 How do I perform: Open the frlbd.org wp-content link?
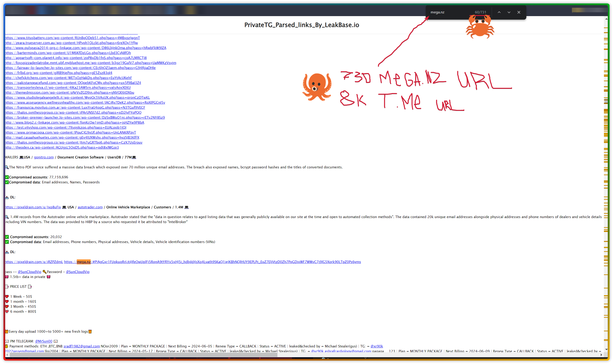pos(59,73)
